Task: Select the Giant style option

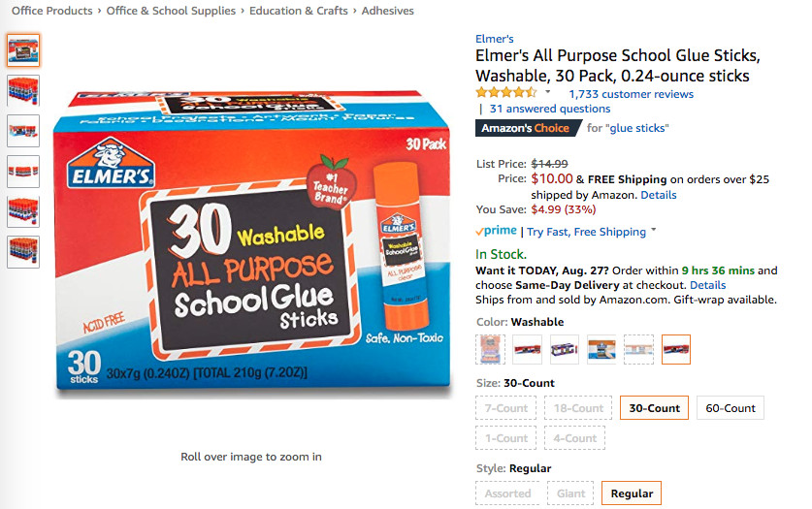Action: (x=570, y=493)
